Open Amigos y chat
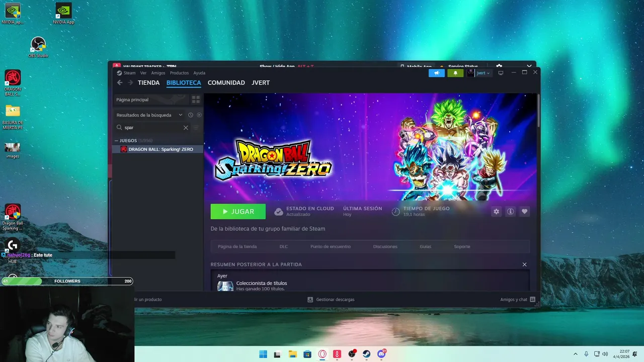Screen dimensions: 644x362 [518, 300]
